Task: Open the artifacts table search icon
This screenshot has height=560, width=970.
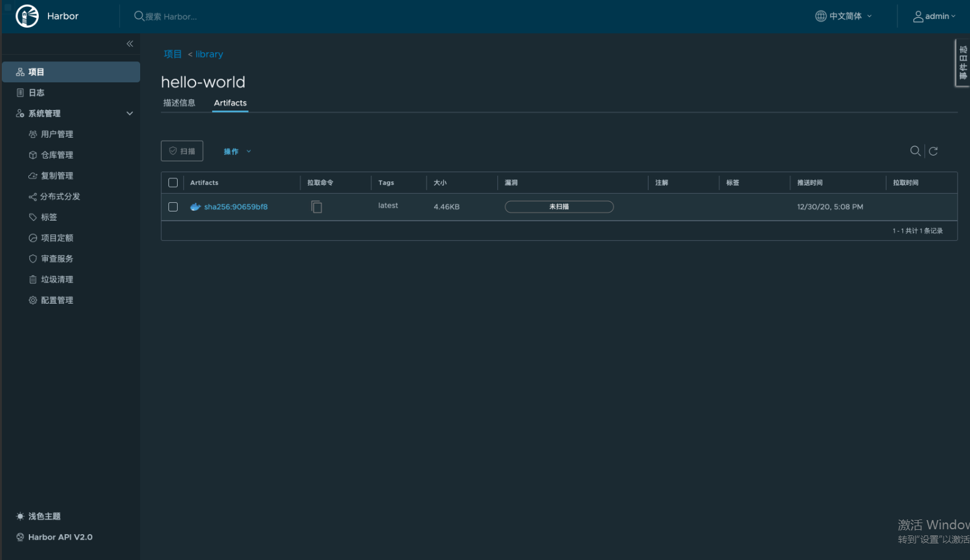Action: tap(915, 151)
